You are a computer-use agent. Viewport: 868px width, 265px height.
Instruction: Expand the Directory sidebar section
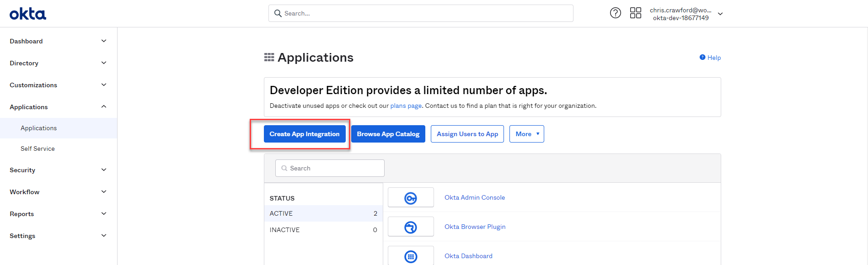(104, 63)
